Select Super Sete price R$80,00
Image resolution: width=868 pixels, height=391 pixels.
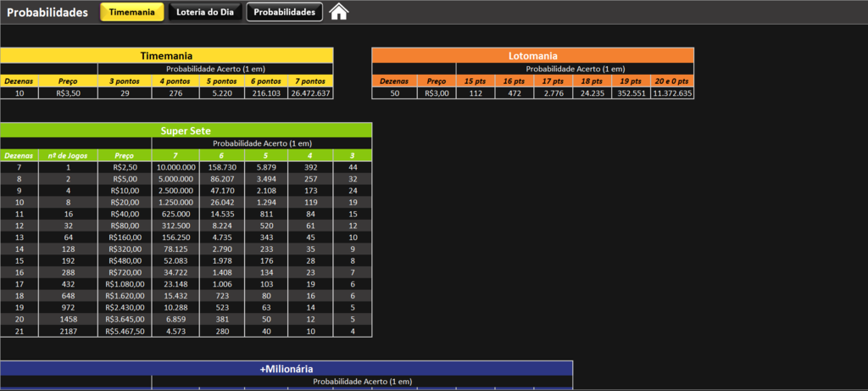[x=125, y=226]
